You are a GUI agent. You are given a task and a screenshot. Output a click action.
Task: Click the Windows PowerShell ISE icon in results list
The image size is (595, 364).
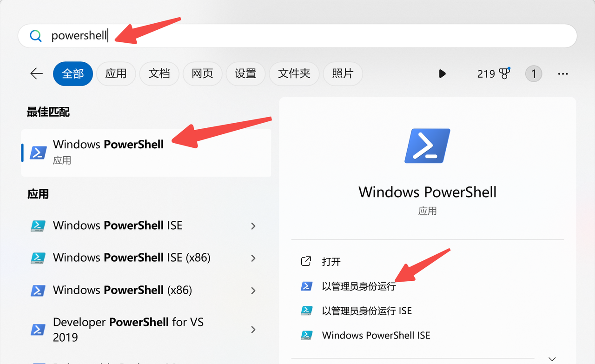38,225
